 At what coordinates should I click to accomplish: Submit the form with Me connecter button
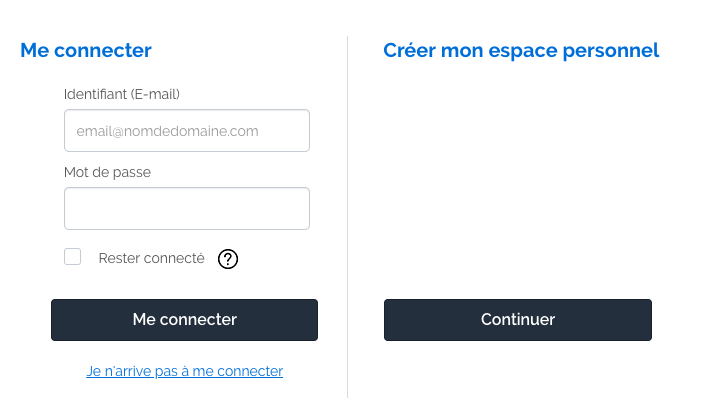click(184, 320)
